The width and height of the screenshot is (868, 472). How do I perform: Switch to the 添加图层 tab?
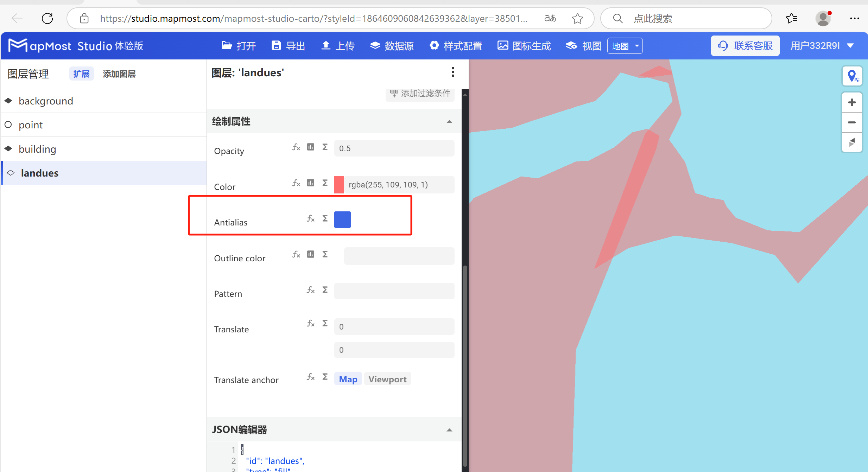119,74
